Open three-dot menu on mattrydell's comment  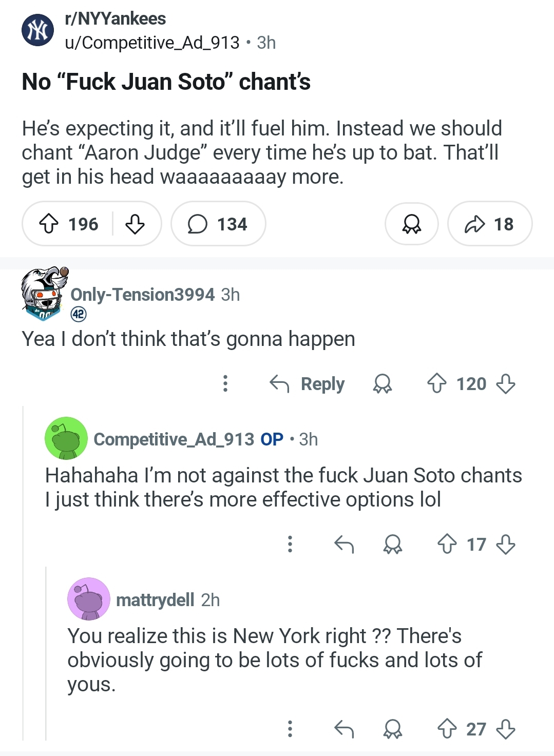pyautogui.click(x=290, y=729)
